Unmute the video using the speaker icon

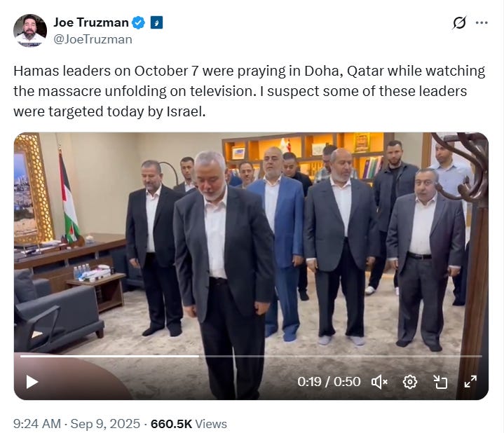[x=379, y=382]
